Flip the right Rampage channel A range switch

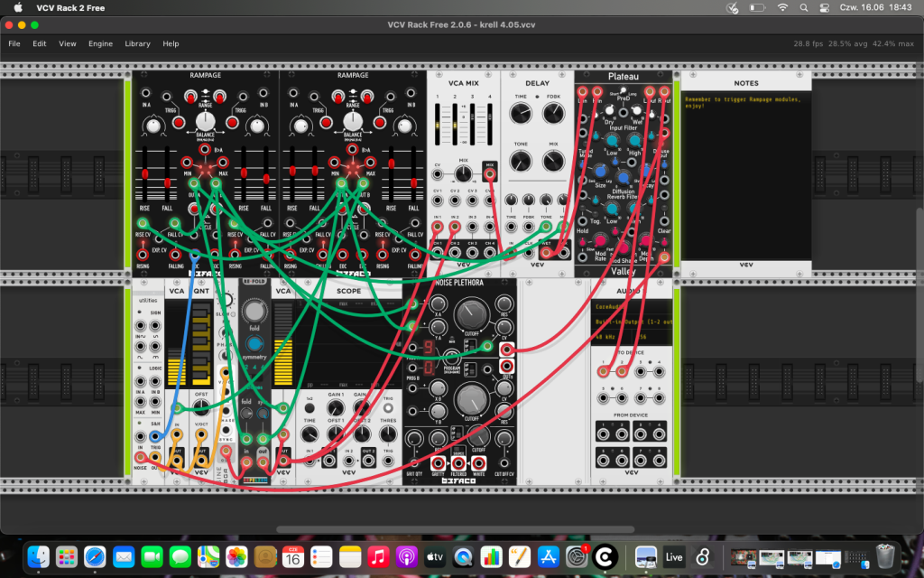[x=337, y=96]
